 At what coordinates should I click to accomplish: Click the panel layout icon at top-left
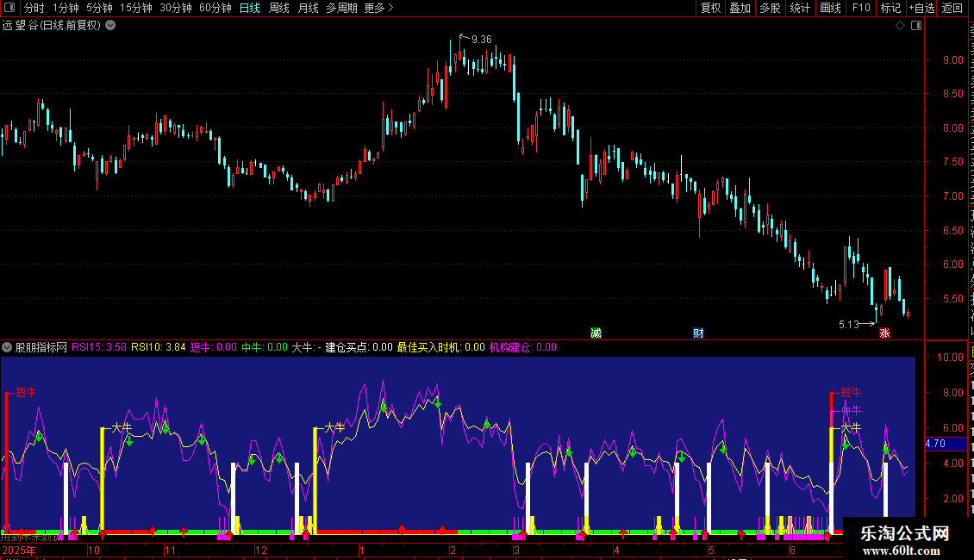click(9, 8)
